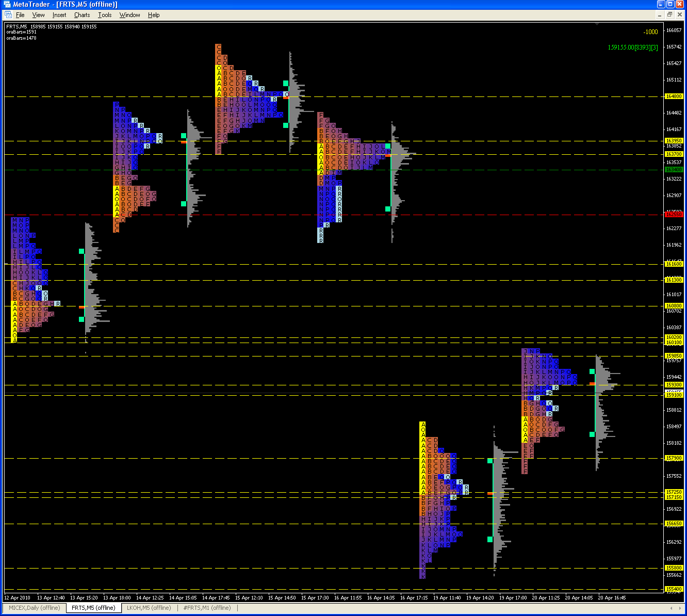This screenshot has width=687, height=616.
Task: Click the MetaTrader icon in the title bar
Action: [x=7, y=4]
